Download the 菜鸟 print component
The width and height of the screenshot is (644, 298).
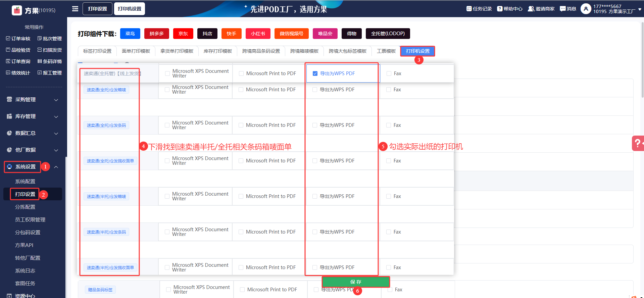(x=130, y=34)
